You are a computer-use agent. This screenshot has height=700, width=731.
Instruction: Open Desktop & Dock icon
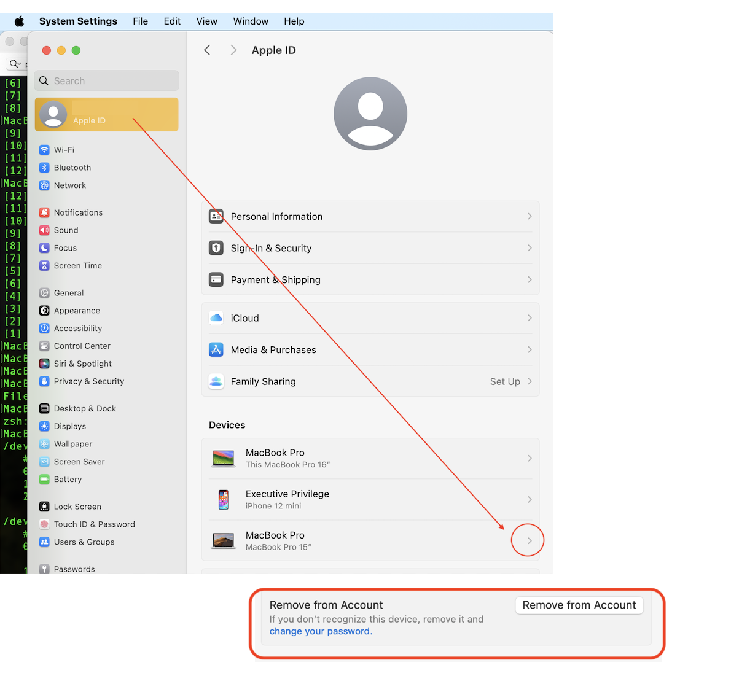(x=44, y=408)
